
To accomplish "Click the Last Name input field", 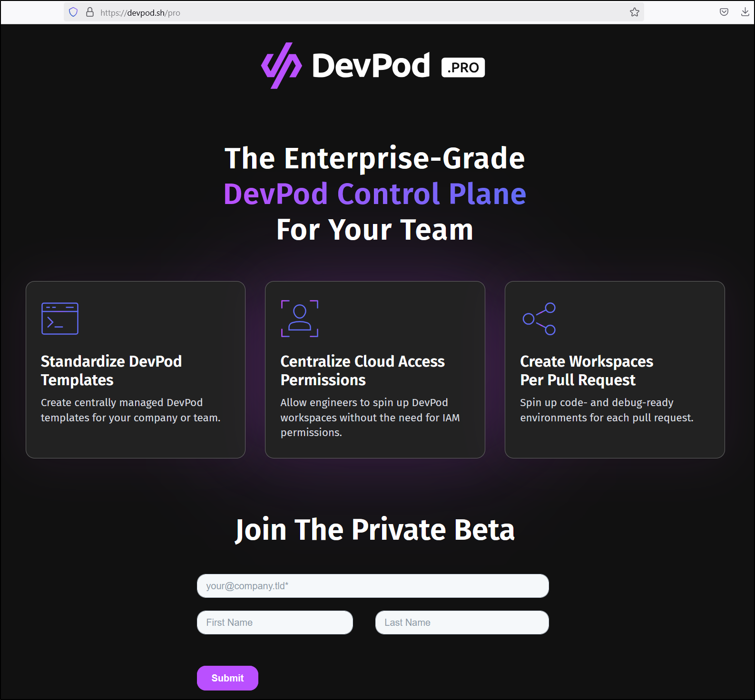I will click(462, 622).
